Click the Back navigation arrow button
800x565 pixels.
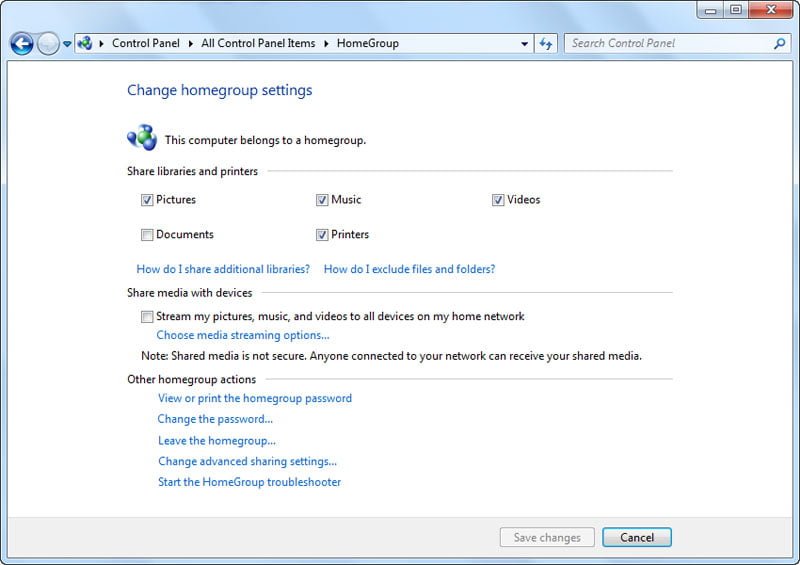point(21,44)
